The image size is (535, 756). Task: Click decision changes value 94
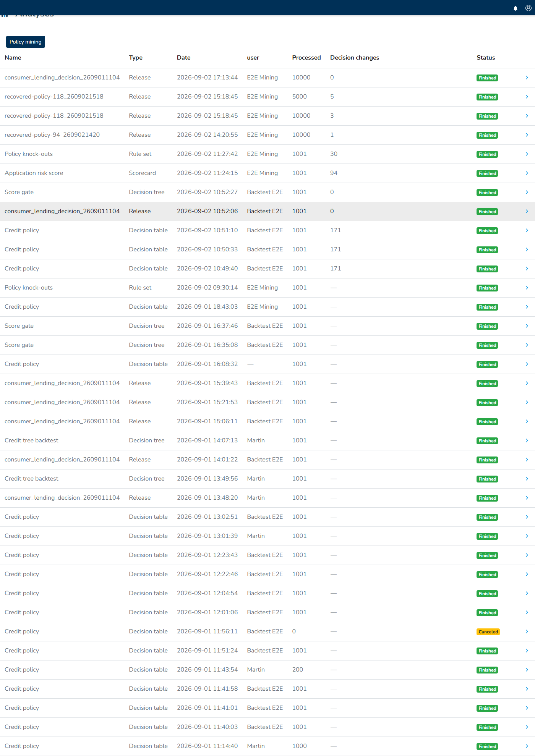(334, 173)
